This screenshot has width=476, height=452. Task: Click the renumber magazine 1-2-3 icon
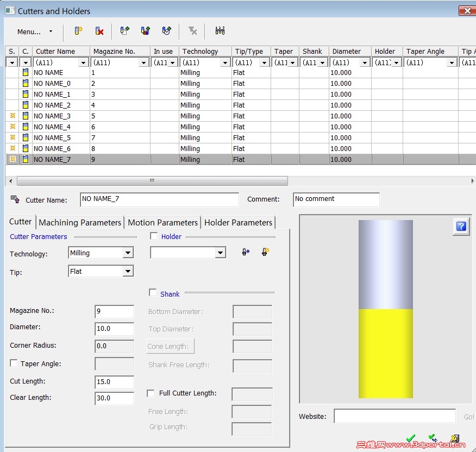click(x=220, y=30)
